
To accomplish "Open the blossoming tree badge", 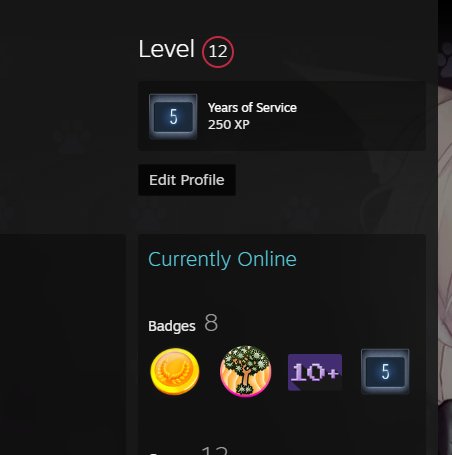I will point(245,371).
